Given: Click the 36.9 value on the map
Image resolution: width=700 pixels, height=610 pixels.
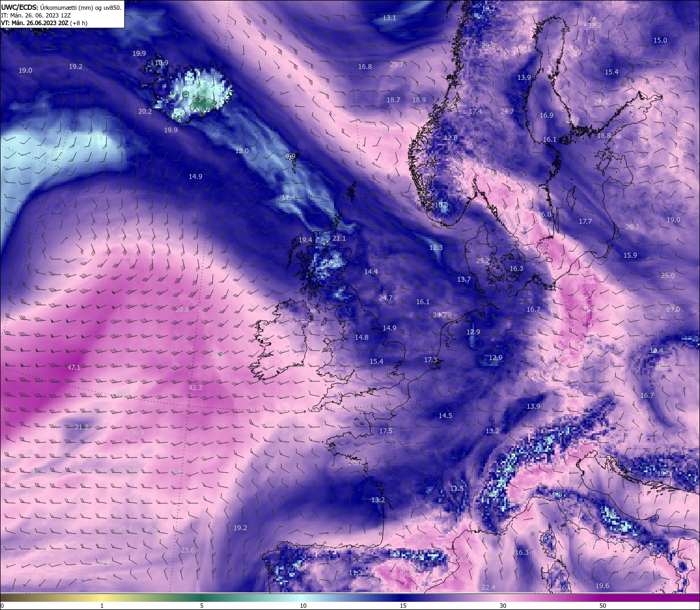Looking at the screenshot, I should point(137,433).
